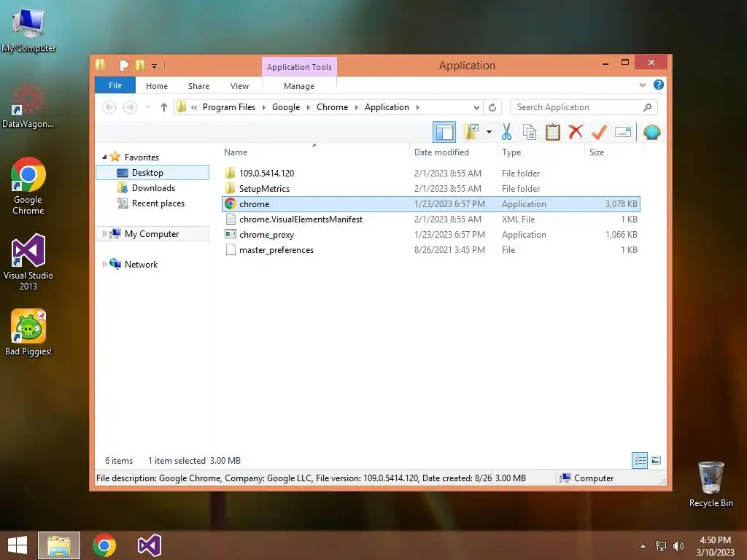Sort by the Name column header

(314, 152)
